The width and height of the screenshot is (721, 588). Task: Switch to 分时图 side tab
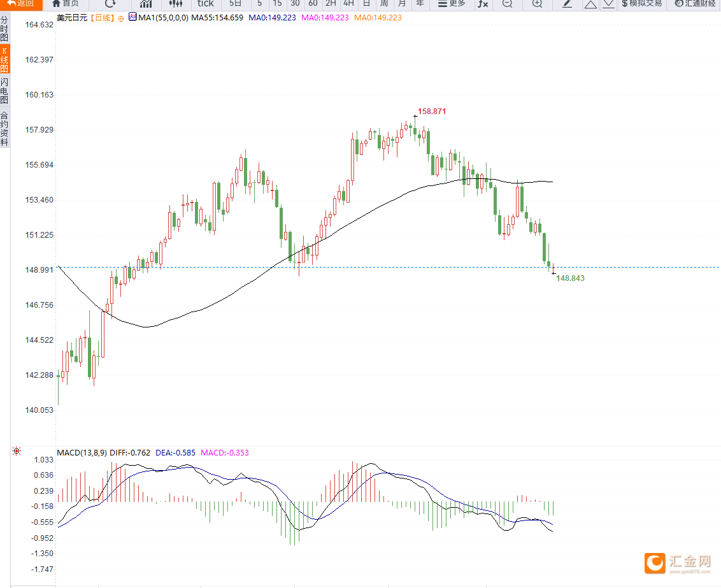[x=4, y=29]
